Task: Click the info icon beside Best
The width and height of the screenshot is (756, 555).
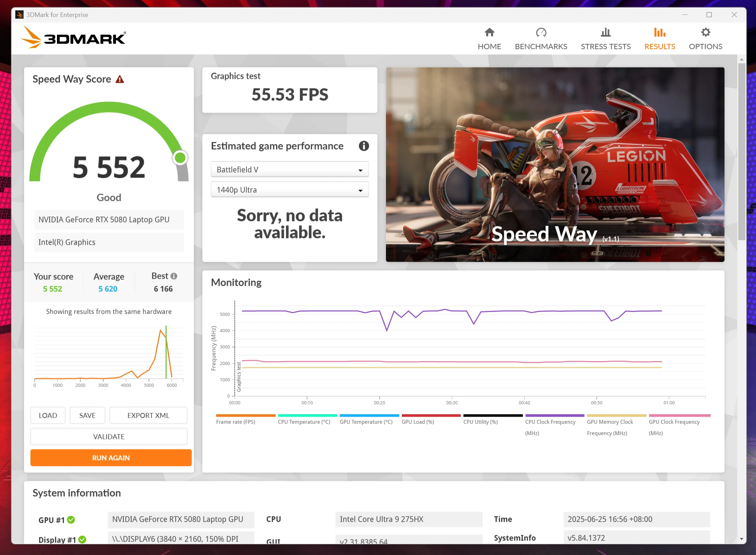Action: pos(174,276)
